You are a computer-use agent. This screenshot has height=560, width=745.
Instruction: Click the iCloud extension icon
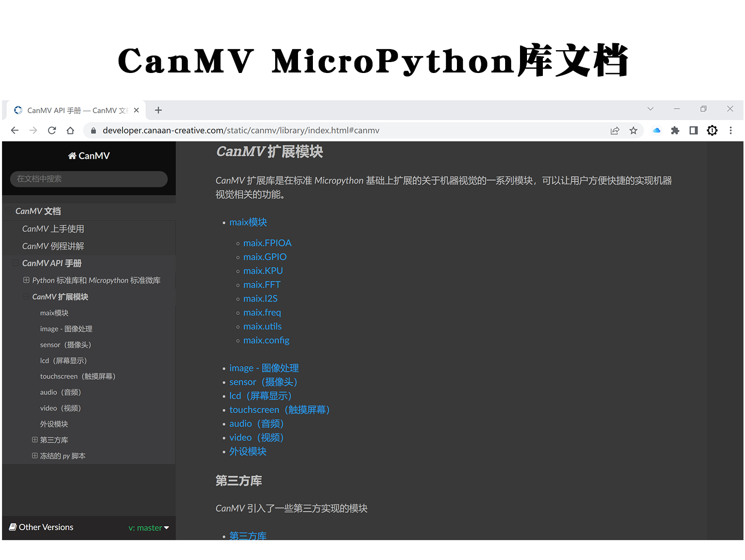point(657,130)
